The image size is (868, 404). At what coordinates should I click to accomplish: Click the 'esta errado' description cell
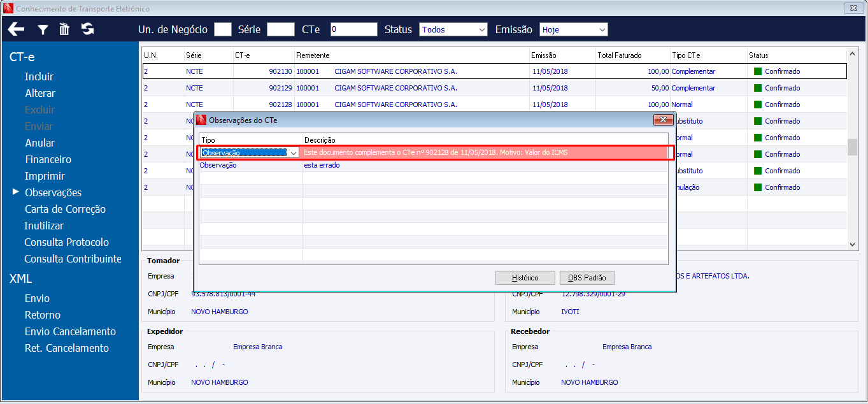click(485, 165)
